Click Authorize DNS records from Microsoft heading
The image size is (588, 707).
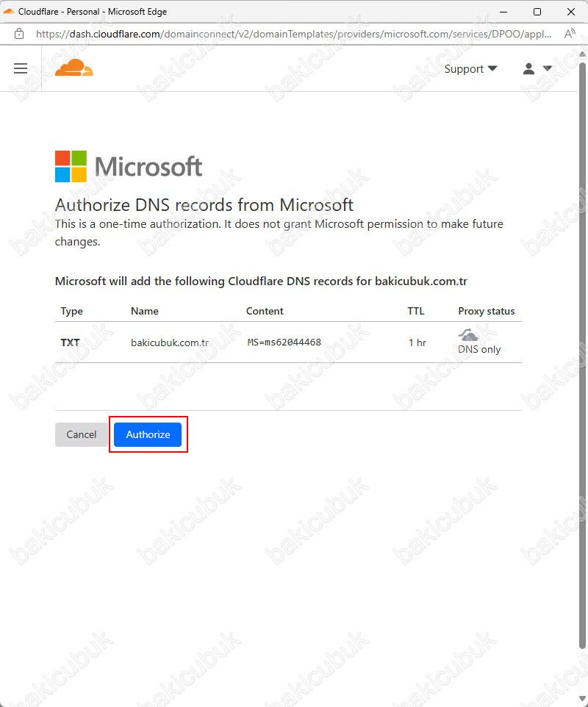pyautogui.click(x=204, y=205)
